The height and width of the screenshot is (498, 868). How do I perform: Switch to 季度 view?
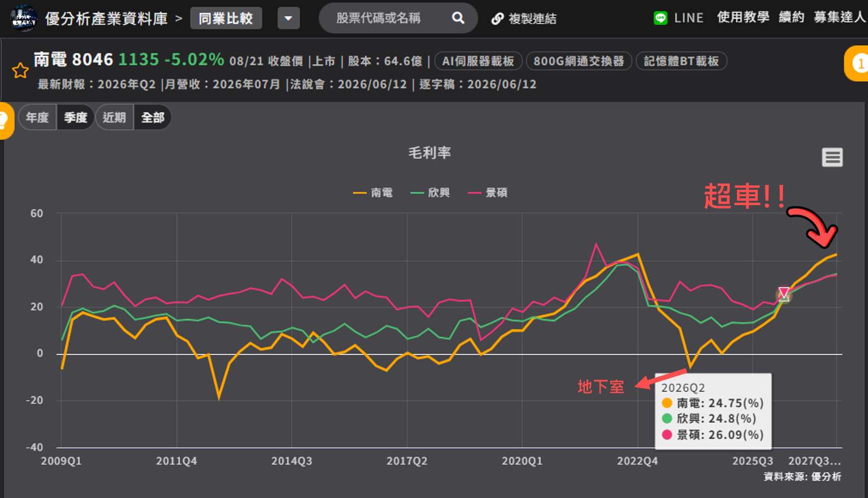[75, 117]
